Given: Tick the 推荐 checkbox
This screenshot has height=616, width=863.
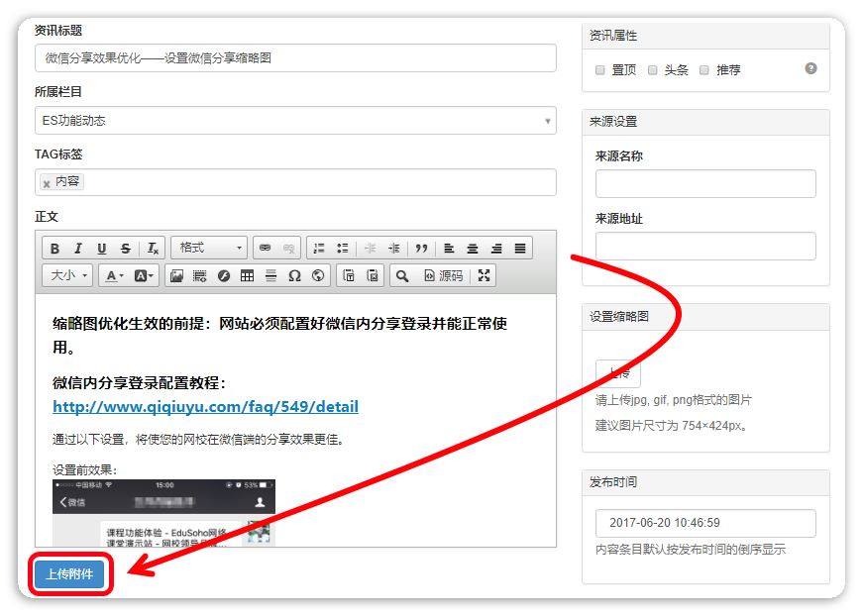Looking at the screenshot, I should pyautogui.click(x=704, y=70).
